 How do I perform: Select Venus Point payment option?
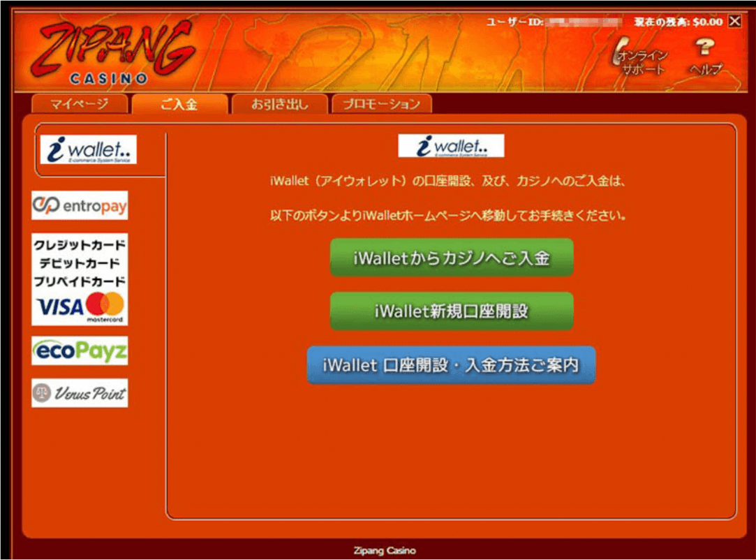click(x=80, y=393)
